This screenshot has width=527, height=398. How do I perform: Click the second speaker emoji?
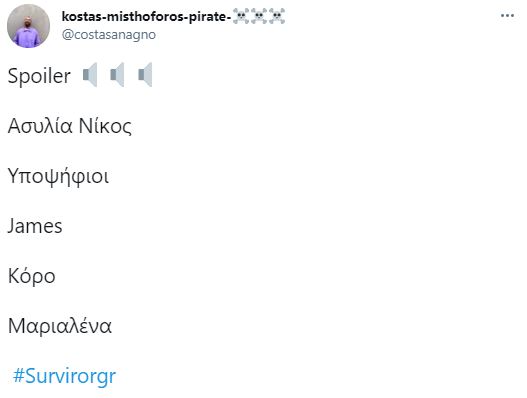[117, 75]
